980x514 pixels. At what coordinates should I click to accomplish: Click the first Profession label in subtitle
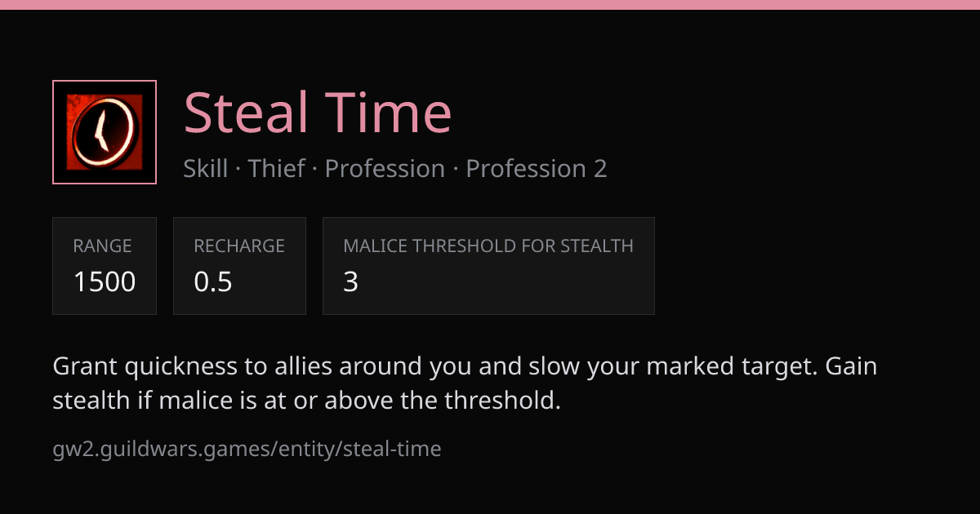385,169
